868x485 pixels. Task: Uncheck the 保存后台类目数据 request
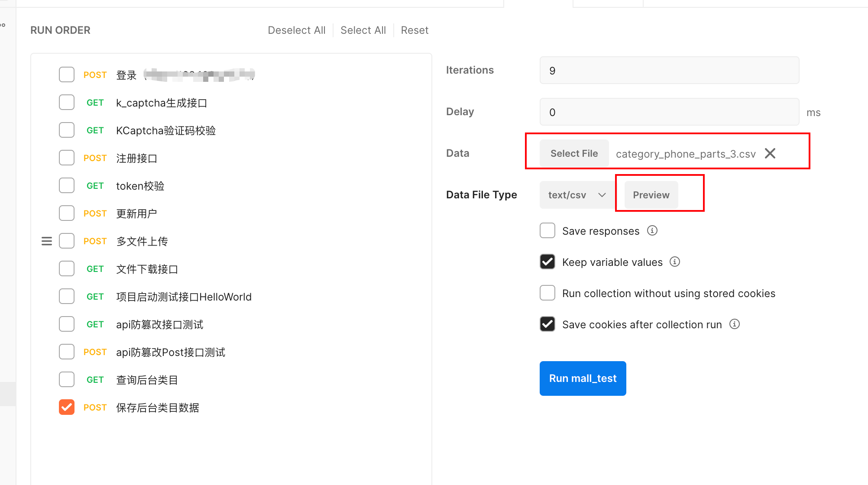[x=67, y=407]
